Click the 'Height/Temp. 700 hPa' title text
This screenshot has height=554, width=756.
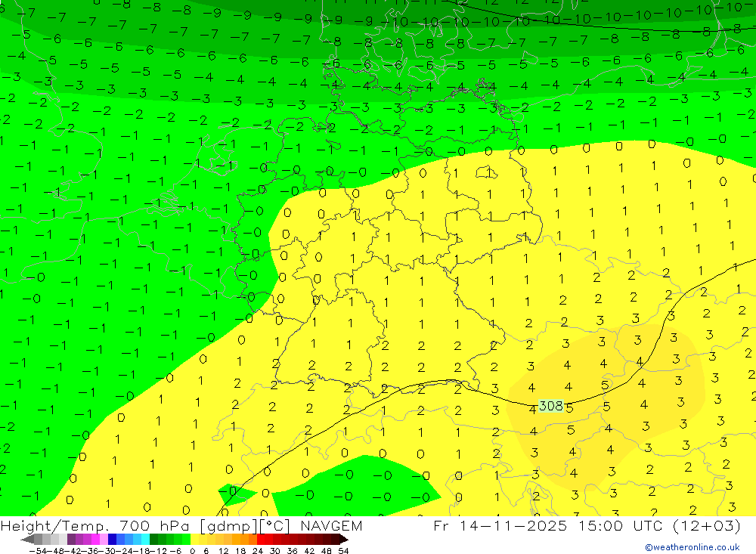coord(97,525)
